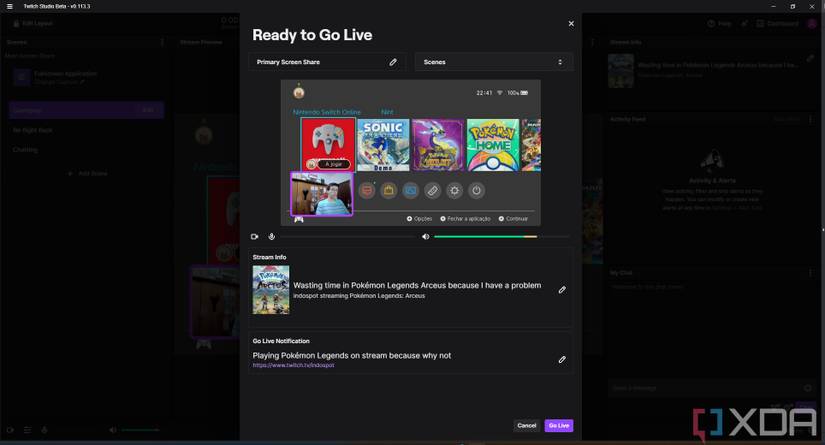Viewport: 825px width, 445px height.
Task: Click Add Scene in the background sidebar
Action: 87,174
